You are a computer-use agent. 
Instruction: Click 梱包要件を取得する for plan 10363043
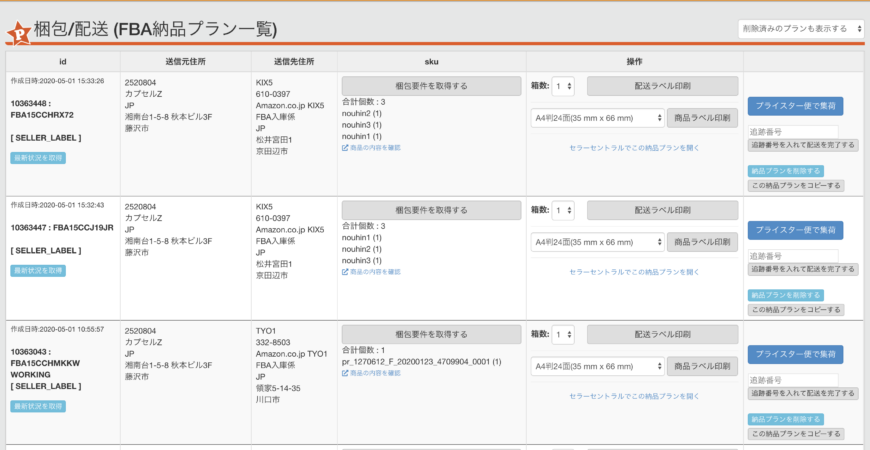(432, 335)
